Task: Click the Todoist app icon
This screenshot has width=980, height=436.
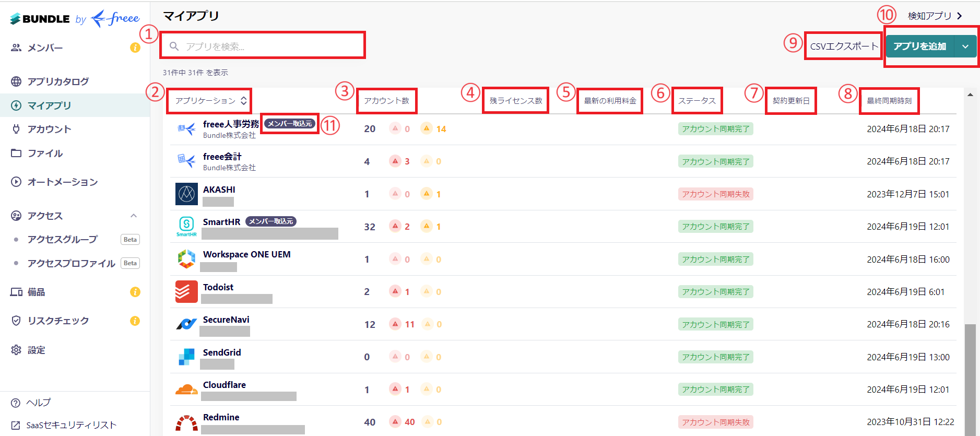Action: coord(186,292)
